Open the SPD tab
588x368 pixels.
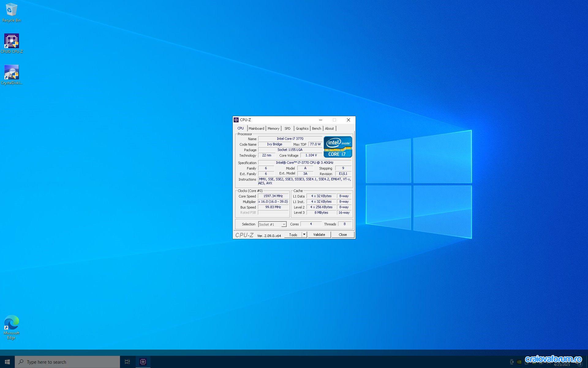coord(287,128)
